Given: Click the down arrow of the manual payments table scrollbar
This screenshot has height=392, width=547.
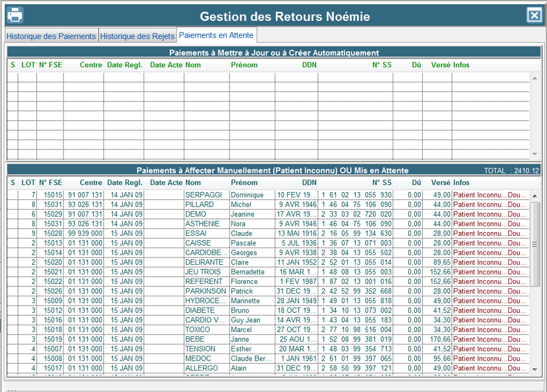Looking at the screenshot, I should [535, 369].
